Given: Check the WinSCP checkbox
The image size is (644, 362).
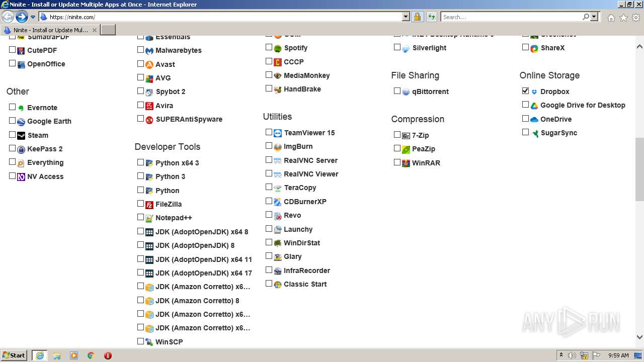Looking at the screenshot, I should [x=140, y=341].
